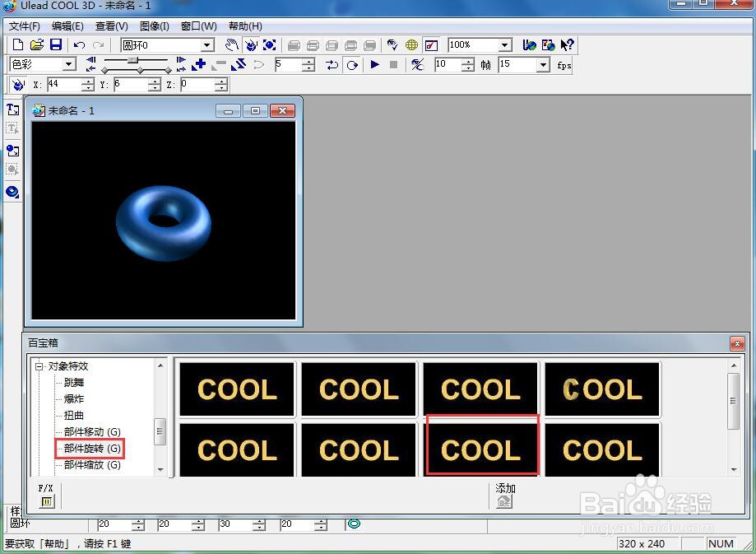Toggle the F/X enable button
This screenshot has width=756, height=554.
(x=47, y=502)
